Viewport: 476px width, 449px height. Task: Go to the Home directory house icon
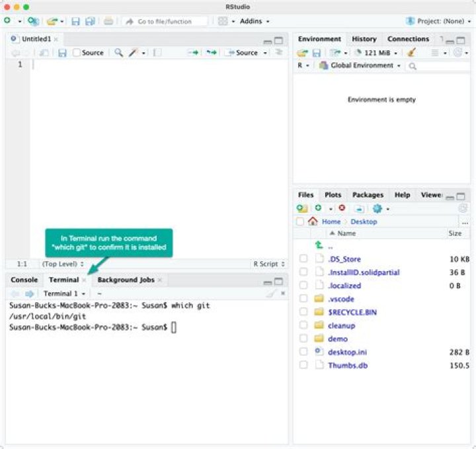pyautogui.click(x=313, y=221)
